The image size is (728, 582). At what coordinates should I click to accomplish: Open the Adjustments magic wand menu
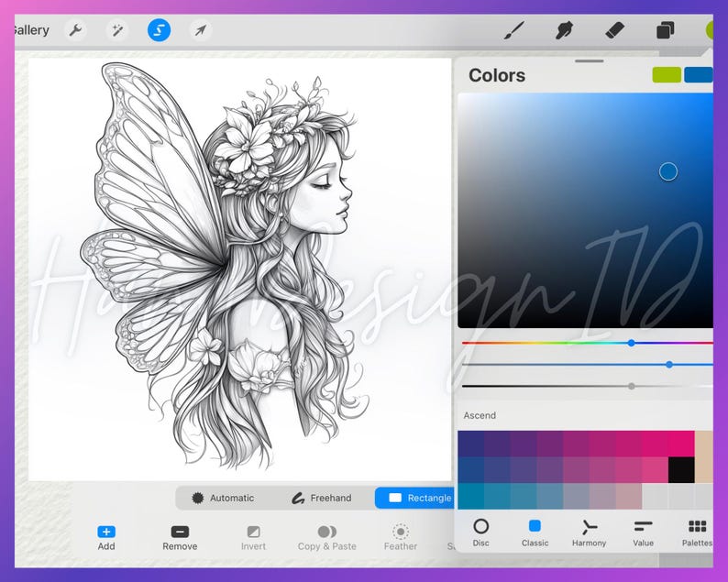(117, 30)
